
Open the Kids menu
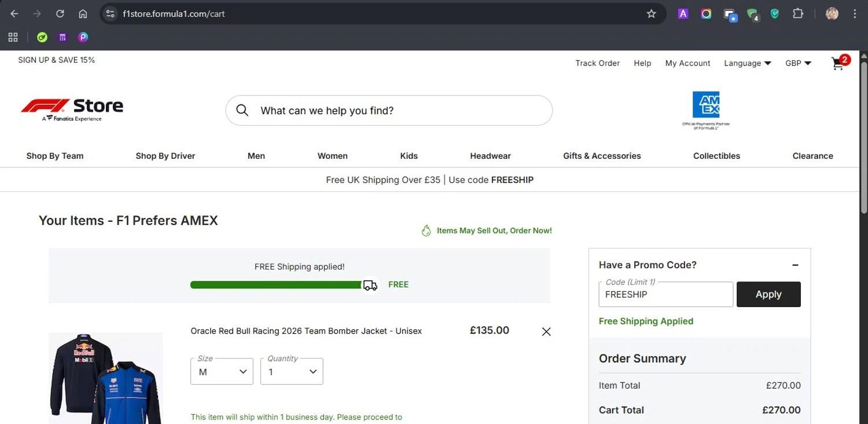(x=409, y=156)
